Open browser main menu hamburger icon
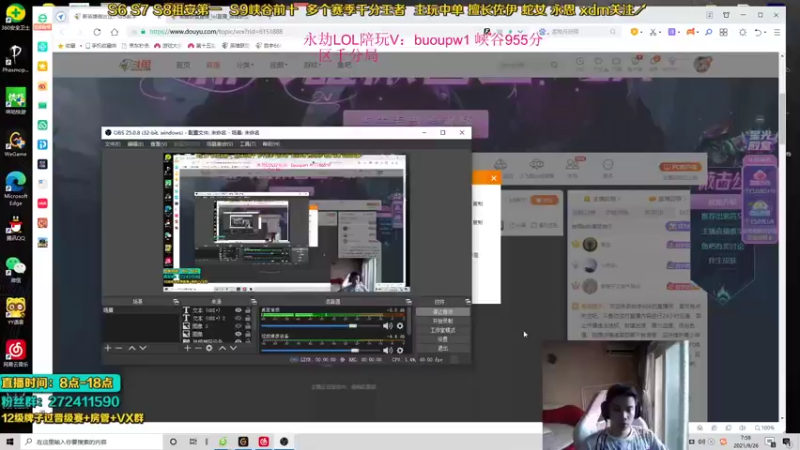The width and height of the screenshot is (800, 450). (x=777, y=32)
